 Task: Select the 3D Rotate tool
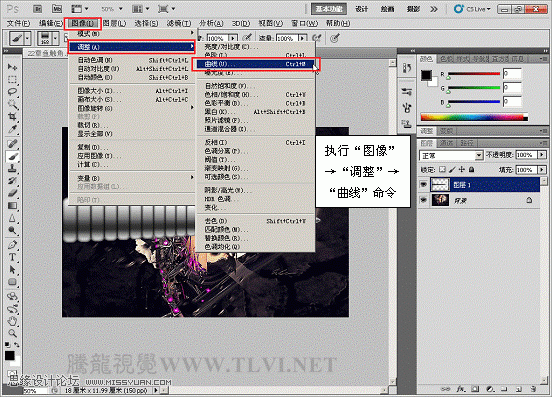(x=12, y=296)
